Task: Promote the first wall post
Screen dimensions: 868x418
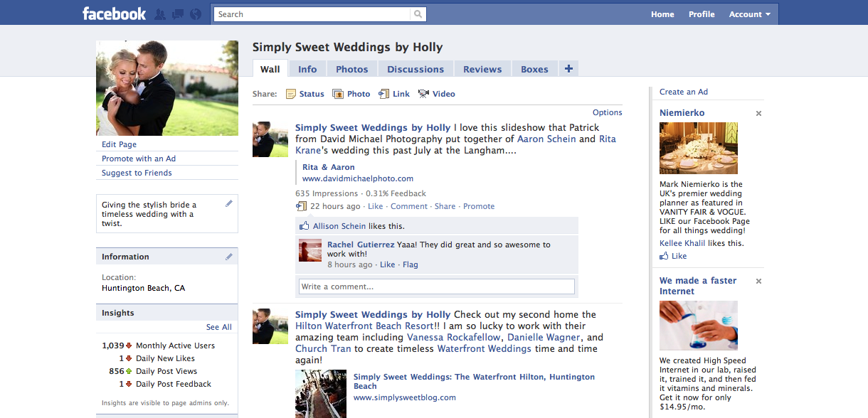Action: click(479, 206)
